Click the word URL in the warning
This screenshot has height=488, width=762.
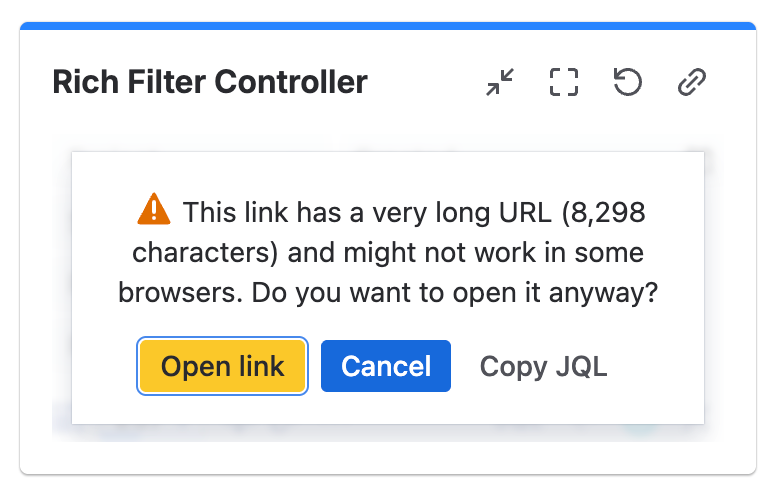coord(525,213)
